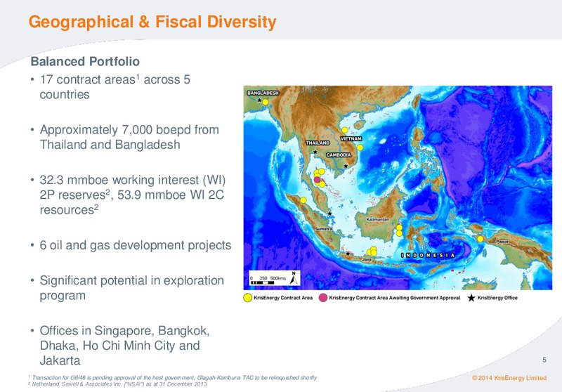The height and width of the screenshot is (392, 562).
Task: Click the map scale bar '0 250 500kms'
Action: 268,280
